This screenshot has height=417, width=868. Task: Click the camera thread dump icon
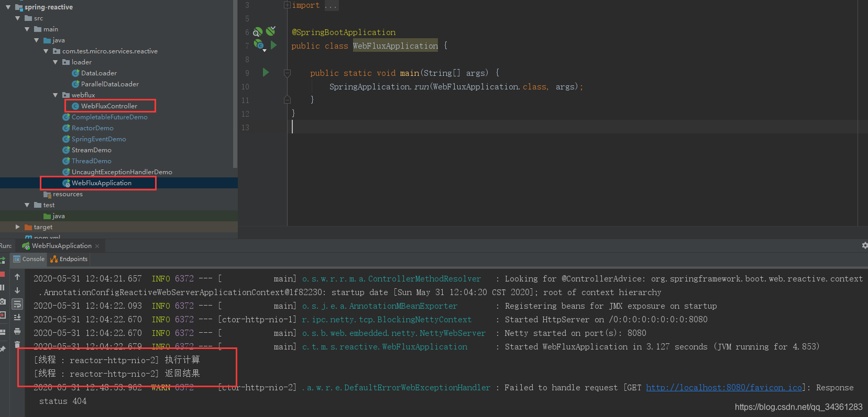pyautogui.click(x=2, y=302)
